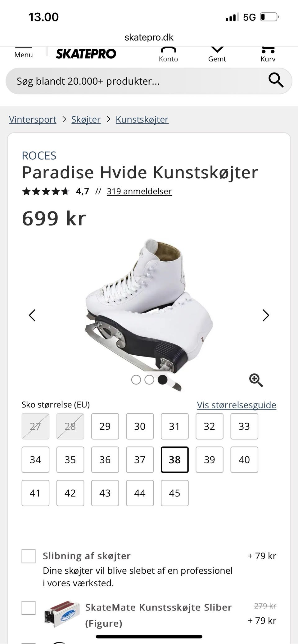
Task: Select the first image carousel dot
Action: (x=136, y=380)
